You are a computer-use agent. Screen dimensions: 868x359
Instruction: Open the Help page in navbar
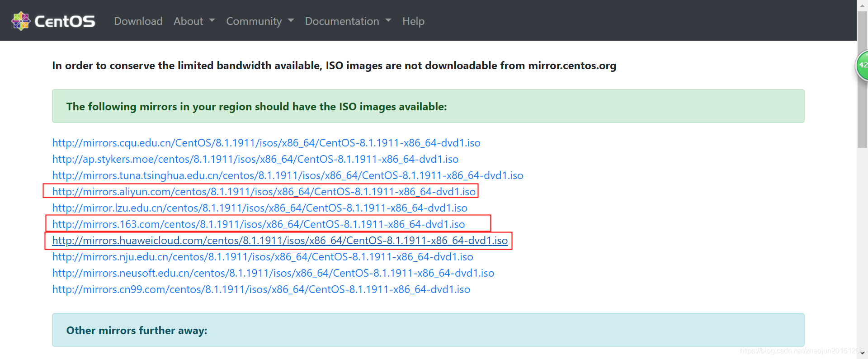[x=413, y=21]
